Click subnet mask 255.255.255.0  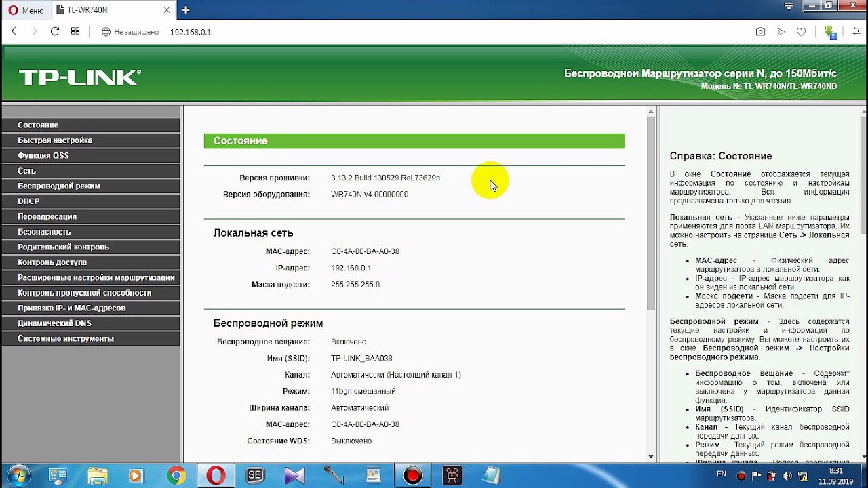tap(355, 285)
